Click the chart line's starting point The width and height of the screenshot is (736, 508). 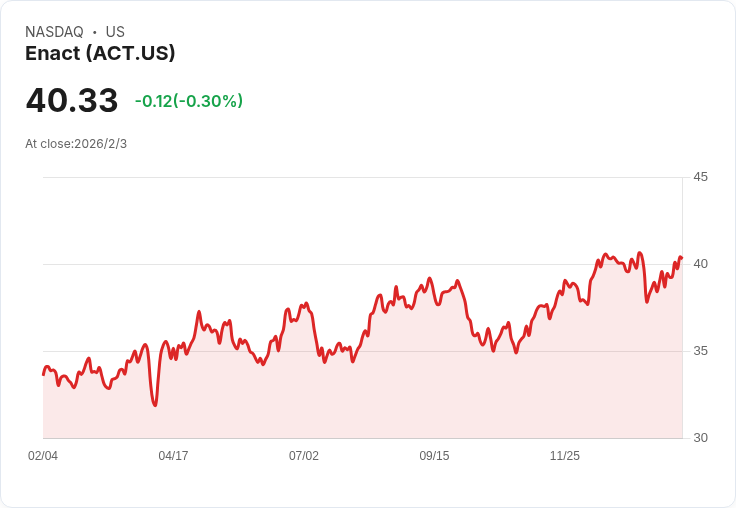point(44,374)
